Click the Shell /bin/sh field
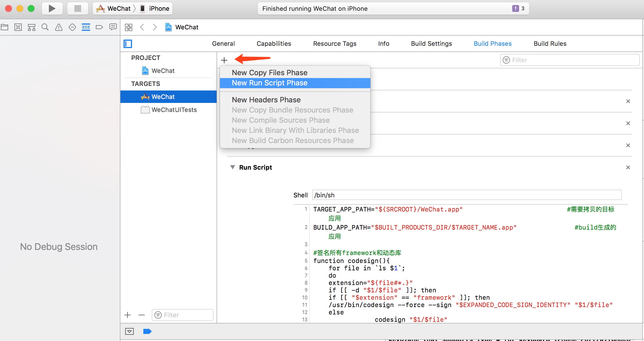Viewport: 644px width, 341px height. (467, 195)
